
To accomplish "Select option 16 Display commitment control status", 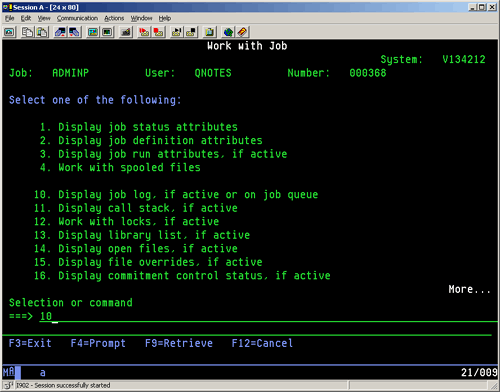I will pos(182,276).
